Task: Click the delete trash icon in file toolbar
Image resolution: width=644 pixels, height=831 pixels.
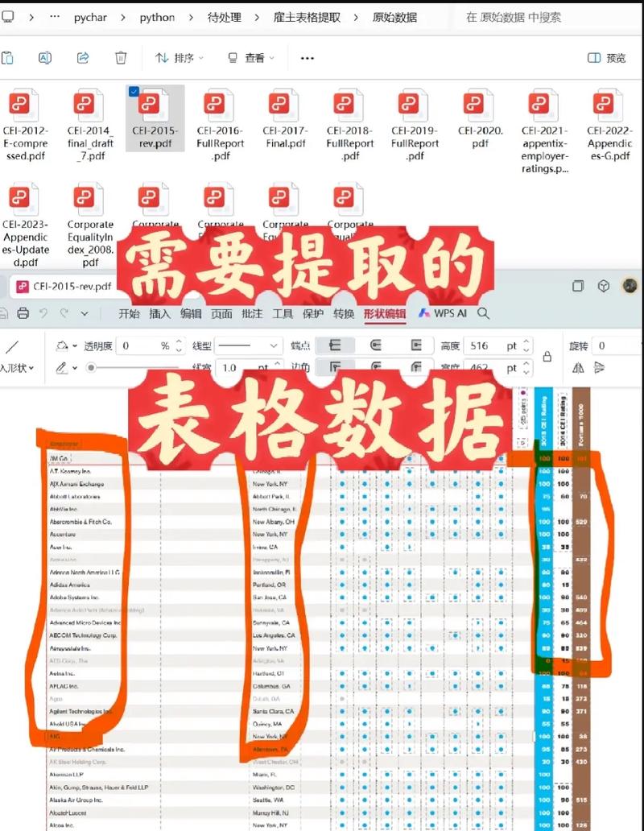Action: pos(121,58)
